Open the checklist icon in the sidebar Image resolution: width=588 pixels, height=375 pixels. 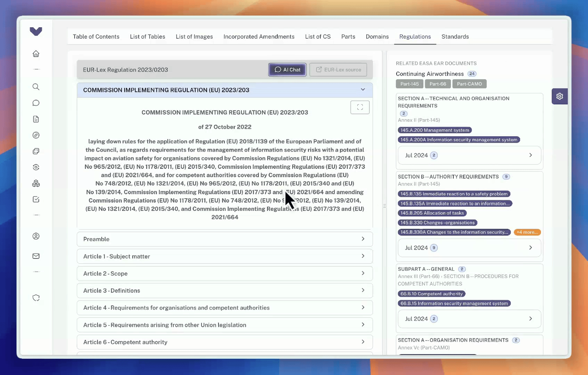[36, 200]
